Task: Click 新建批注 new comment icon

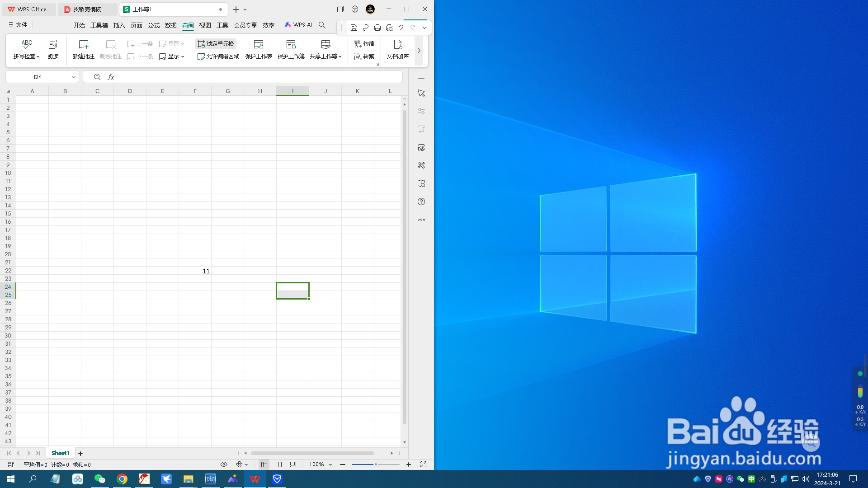Action: click(x=83, y=44)
